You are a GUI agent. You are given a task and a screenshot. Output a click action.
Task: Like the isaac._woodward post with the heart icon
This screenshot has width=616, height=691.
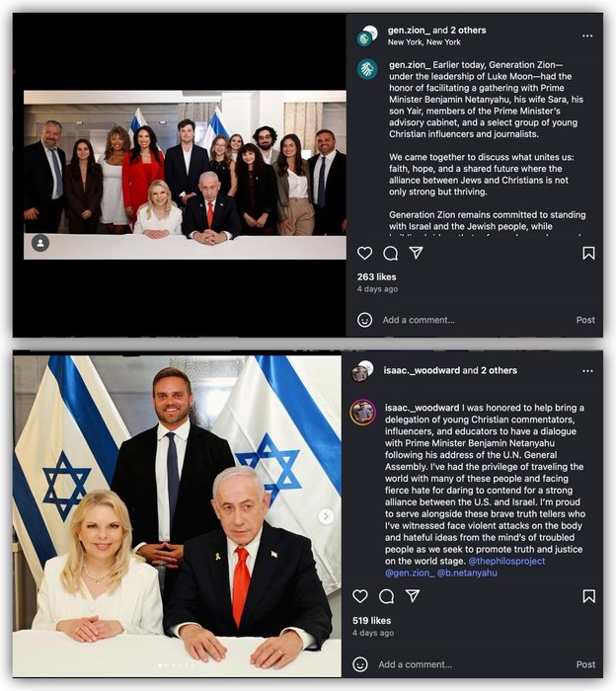click(x=360, y=596)
